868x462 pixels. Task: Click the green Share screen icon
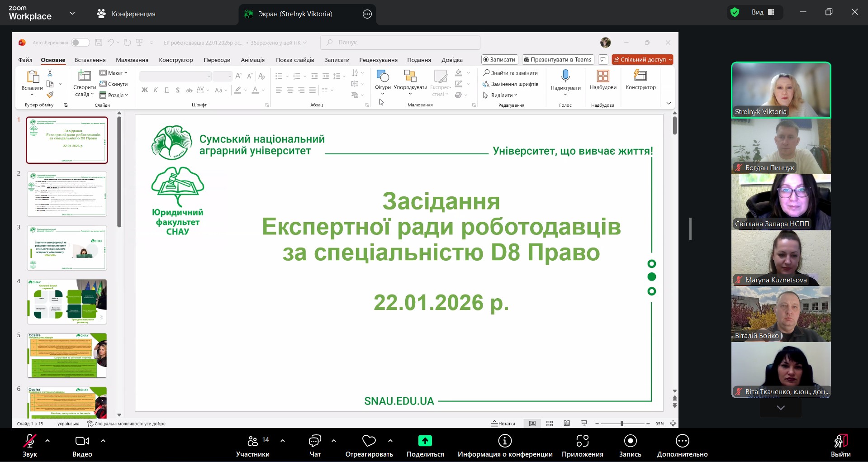coord(425,441)
